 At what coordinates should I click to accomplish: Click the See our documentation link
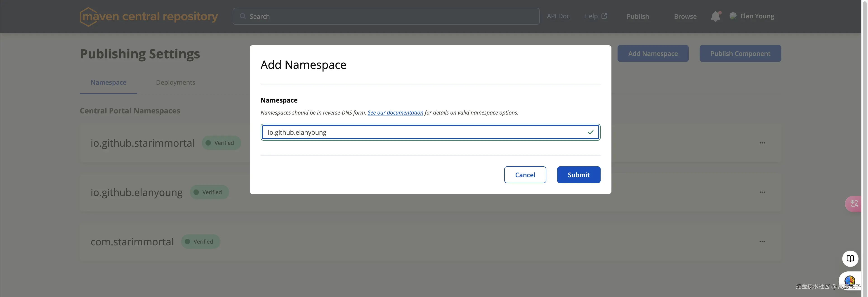pos(395,112)
